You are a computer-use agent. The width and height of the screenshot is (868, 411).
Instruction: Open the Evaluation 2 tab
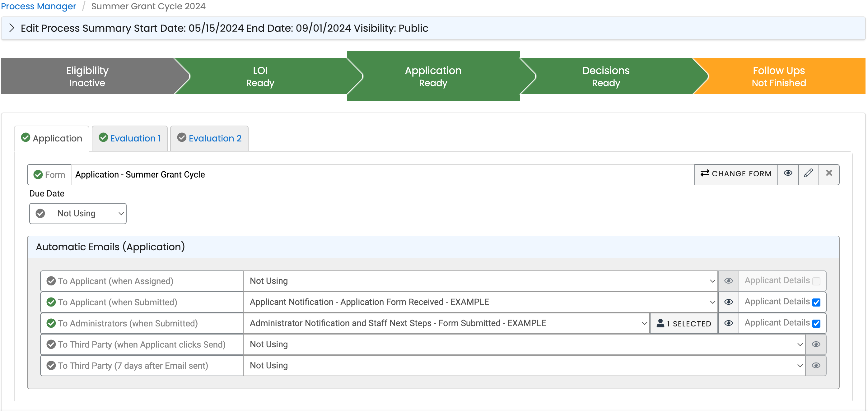tap(209, 138)
